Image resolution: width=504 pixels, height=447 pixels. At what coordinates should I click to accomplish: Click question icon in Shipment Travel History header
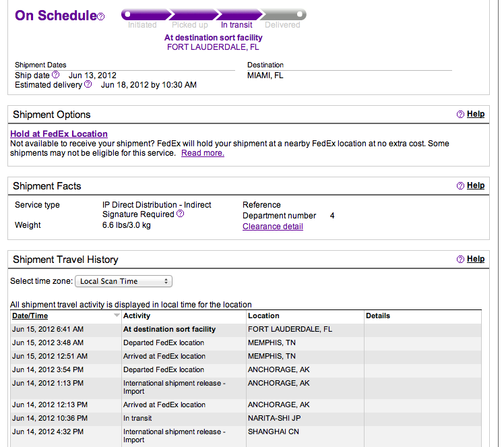(460, 259)
